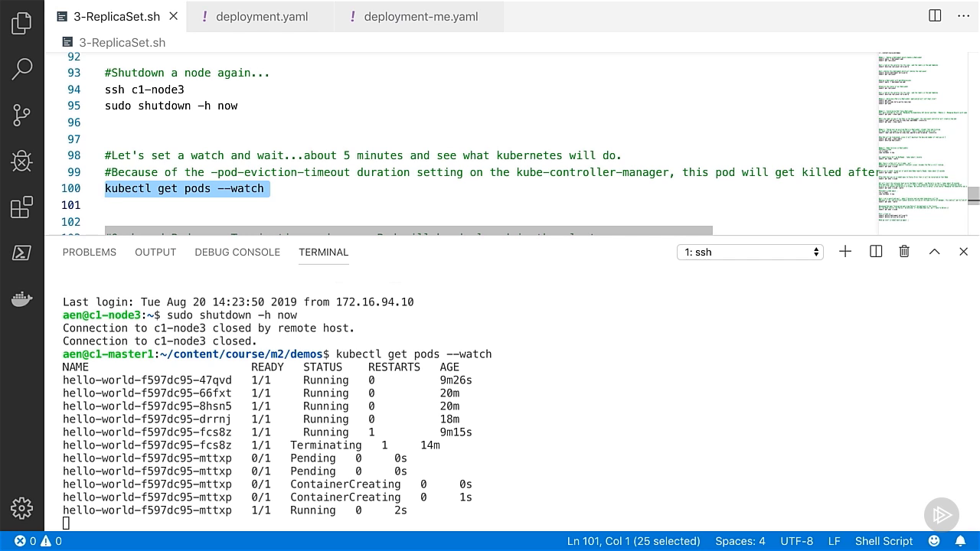Open the Extensions view
This screenshot has width=980, height=551.
(21, 207)
